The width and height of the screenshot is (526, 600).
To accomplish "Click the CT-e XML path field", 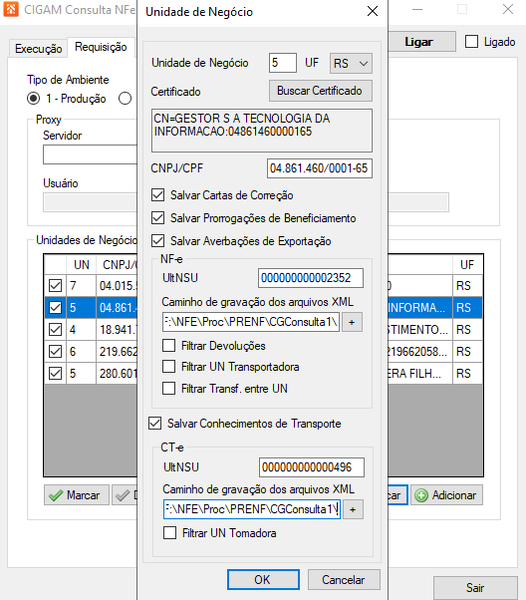I will [x=252, y=509].
